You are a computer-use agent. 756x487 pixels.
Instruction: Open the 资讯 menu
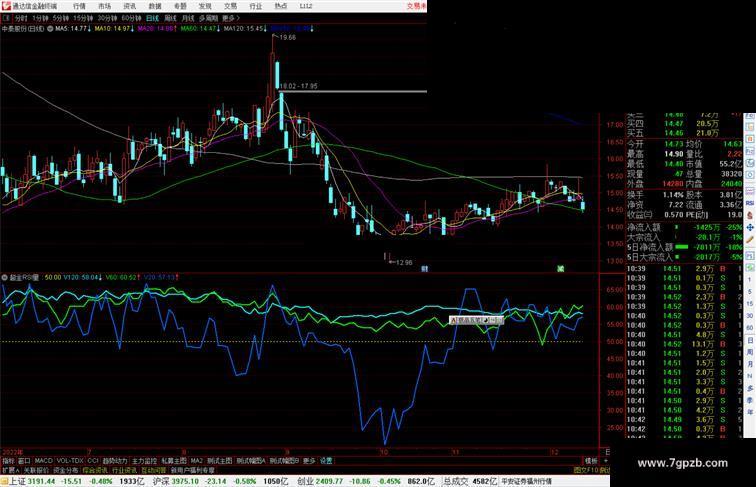130,6
